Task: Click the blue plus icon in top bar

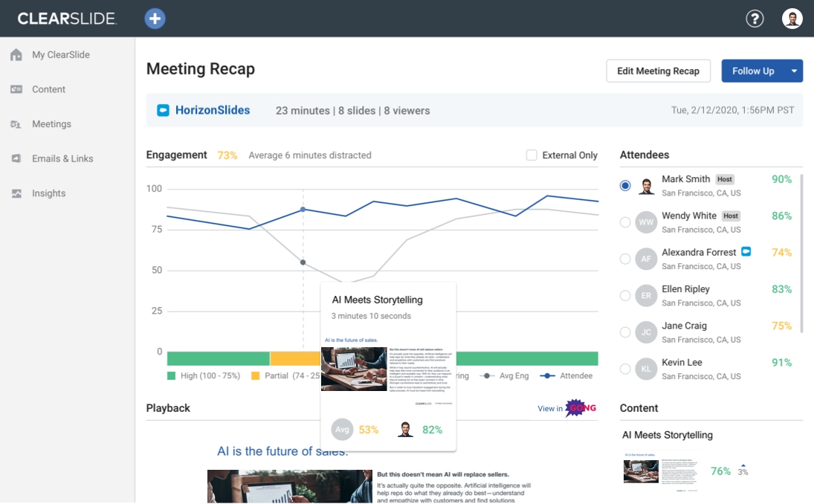Action: (155, 18)
